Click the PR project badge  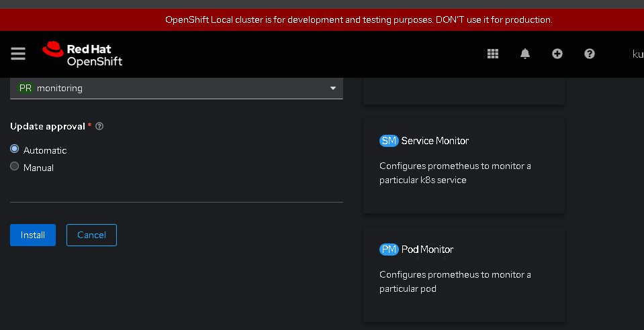point(25,88)
